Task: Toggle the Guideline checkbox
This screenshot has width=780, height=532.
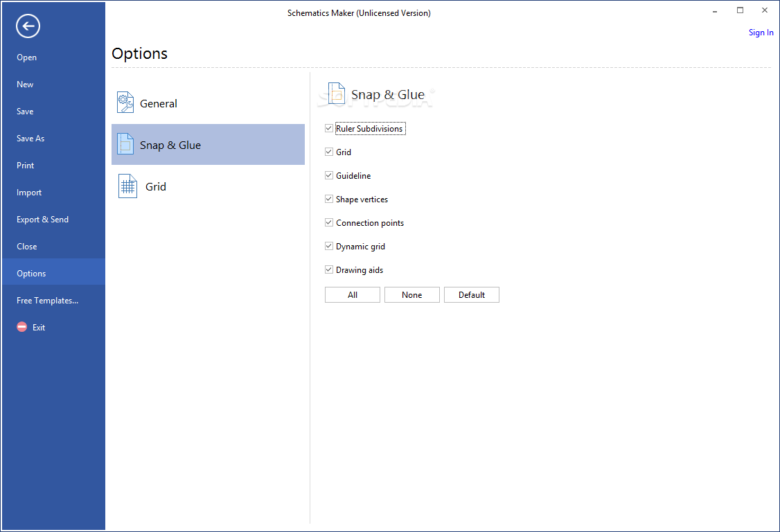Action: point(329,175)
